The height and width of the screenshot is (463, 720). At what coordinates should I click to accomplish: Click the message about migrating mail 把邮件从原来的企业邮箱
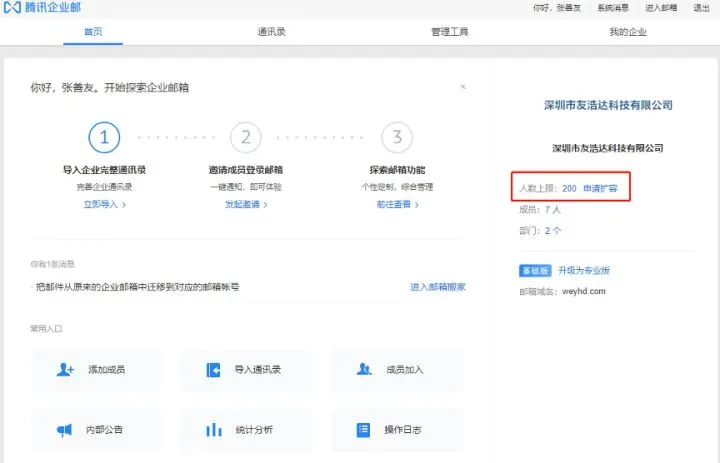[x=137, y=287]
